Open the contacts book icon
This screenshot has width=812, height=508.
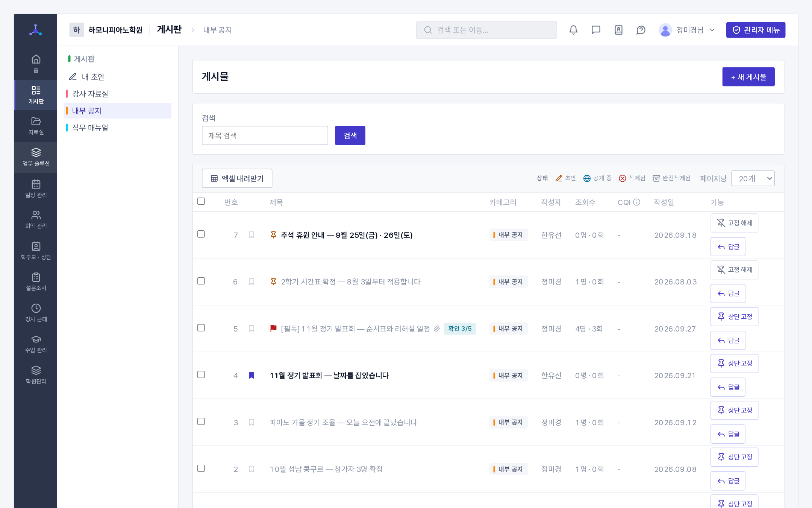(x=618, y=30)
